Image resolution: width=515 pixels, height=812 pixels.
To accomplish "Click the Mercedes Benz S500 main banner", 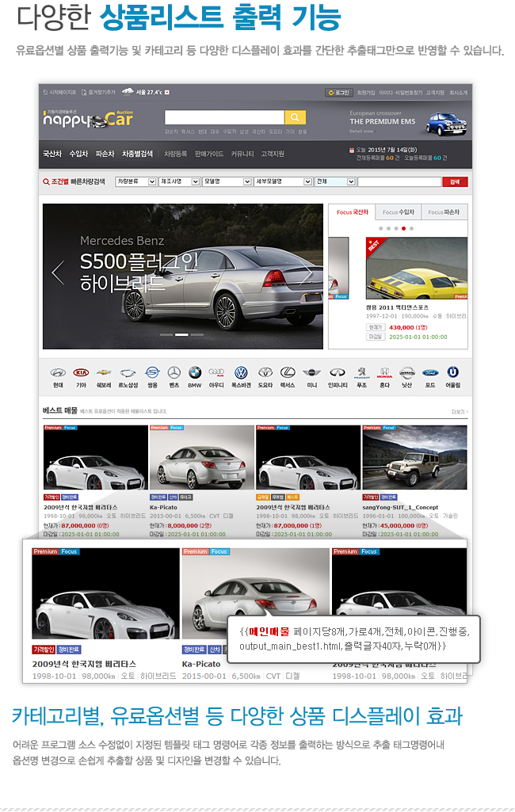I will (x=182, y=276).
